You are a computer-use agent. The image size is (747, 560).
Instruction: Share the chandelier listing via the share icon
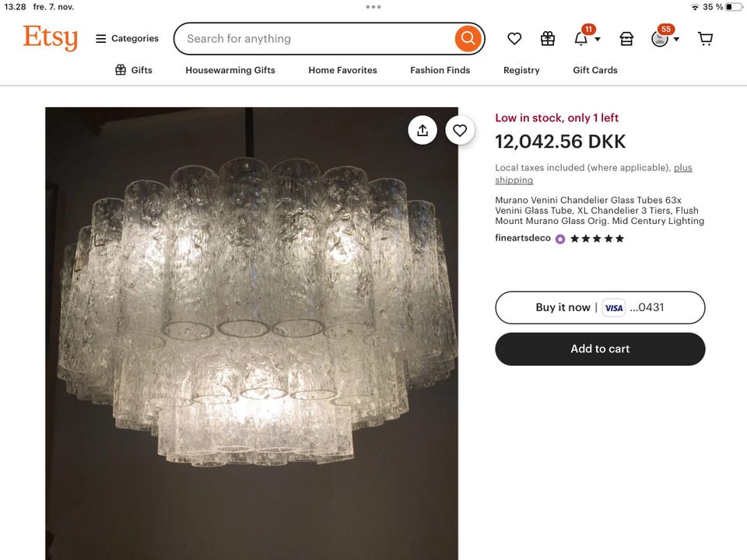click(x=423, y=130)
